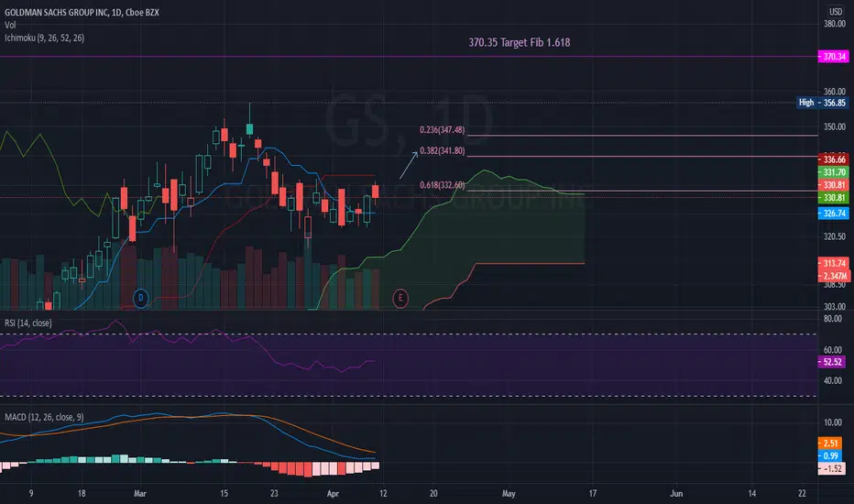Select the Vol indicator legend
Viewport: 854px width, 504px height.
[x=10, y=25]
